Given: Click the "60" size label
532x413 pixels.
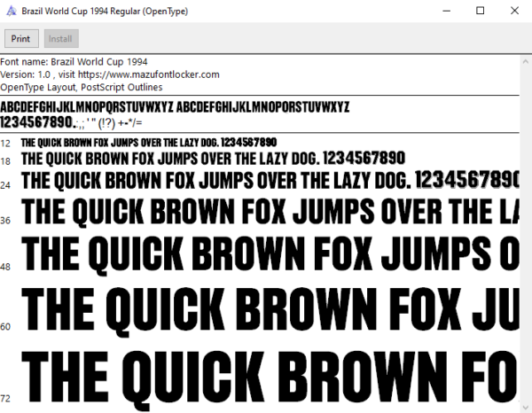Looking at the screenshot, I should coord(5,326).
